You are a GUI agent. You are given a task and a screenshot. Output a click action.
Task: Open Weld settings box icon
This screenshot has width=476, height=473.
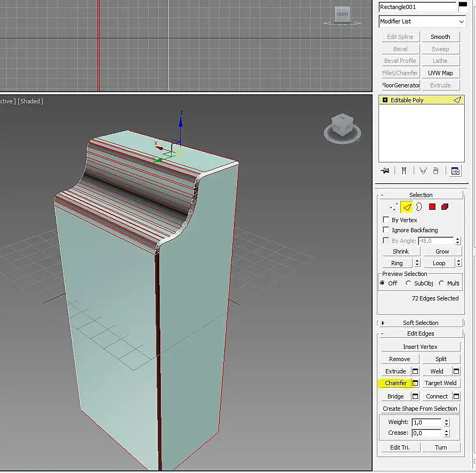456,371
